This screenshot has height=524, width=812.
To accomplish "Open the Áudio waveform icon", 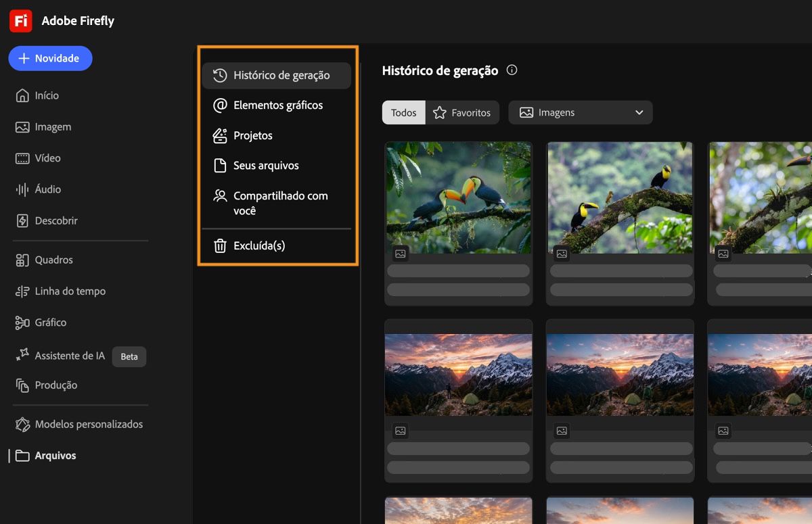I will pyautogui.click(x=22, y=189).
